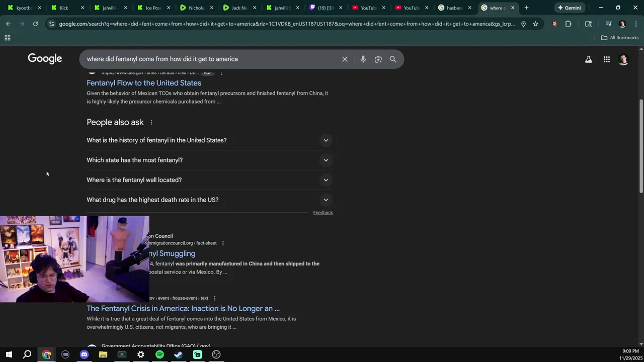Image resolution: width=644 pixels, height=362 pixels.
Task: Click into the Google search query field
Action: coord(211,59)
